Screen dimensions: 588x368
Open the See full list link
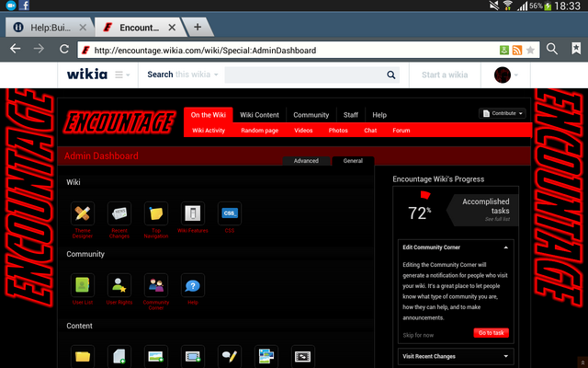497,219
